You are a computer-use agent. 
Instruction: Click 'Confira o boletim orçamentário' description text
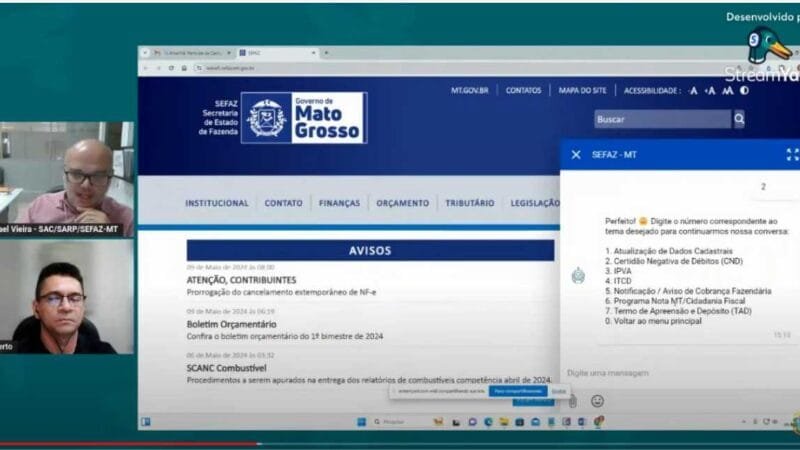point(285,336)
